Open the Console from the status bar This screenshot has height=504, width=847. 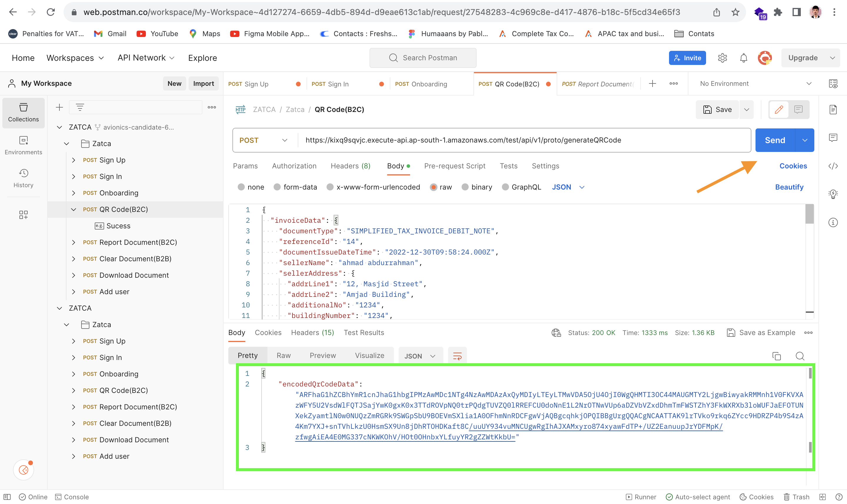(x=72, y=497)
